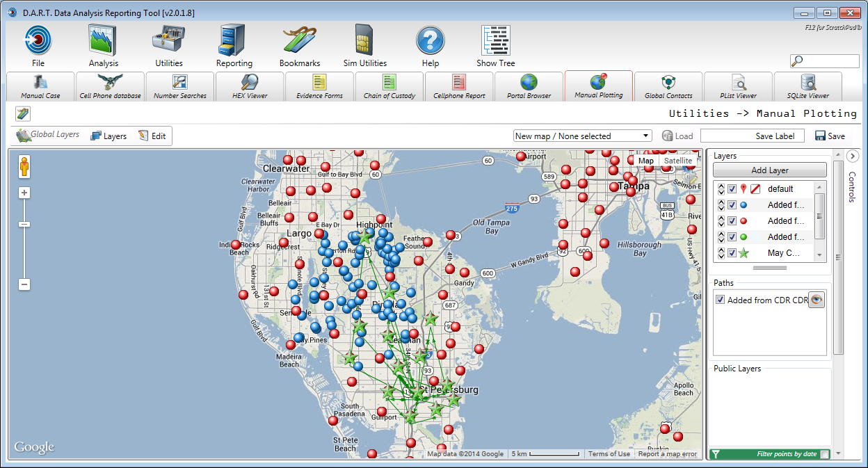
Task: Toggle path visibility with the eye button
Action: pos(817,300)
